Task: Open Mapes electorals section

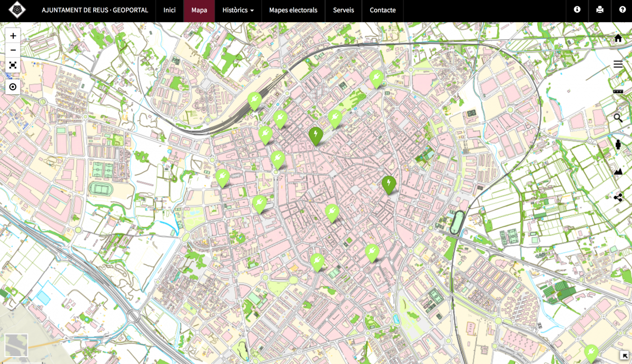Action: point(293,10)
